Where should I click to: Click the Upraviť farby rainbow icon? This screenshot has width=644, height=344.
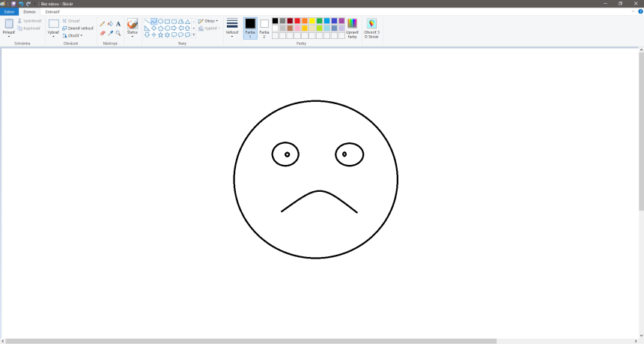[352, 28]
